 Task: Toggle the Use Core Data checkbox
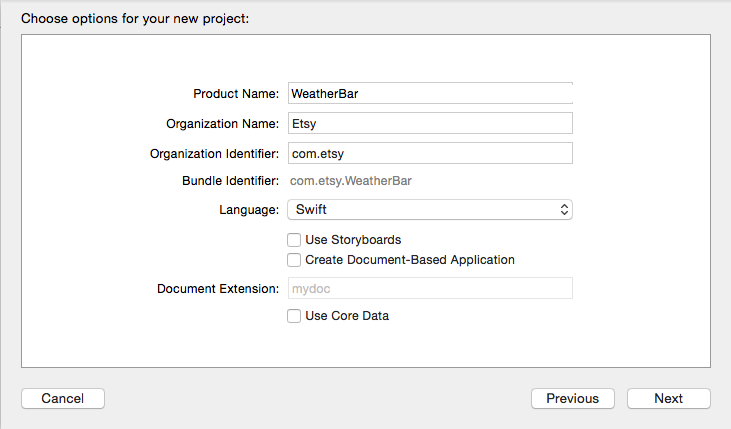click(294, 316)
